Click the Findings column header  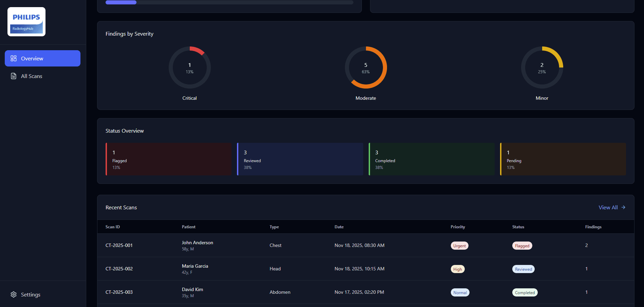coord(593,227)
